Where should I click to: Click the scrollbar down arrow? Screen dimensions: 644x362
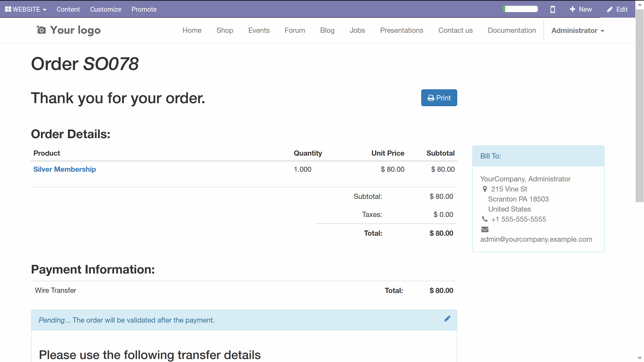point(640,358)
